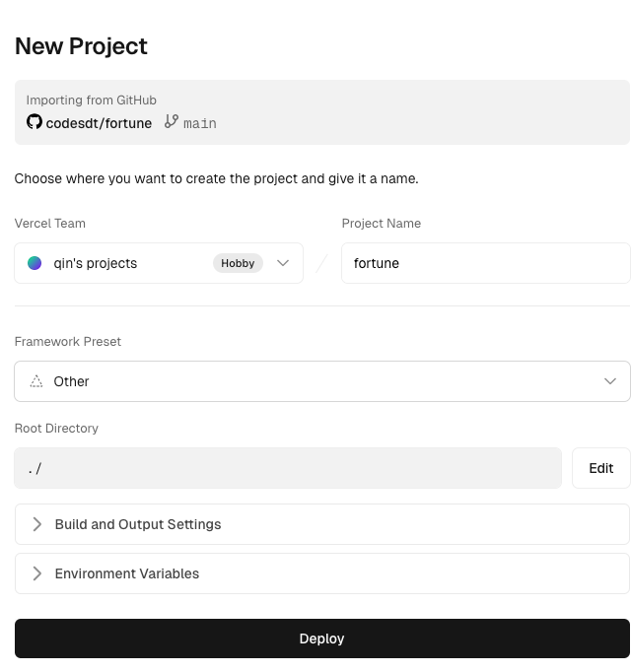
Task: Click the GitHub logo icon
Action: click(x=35, y=122)
